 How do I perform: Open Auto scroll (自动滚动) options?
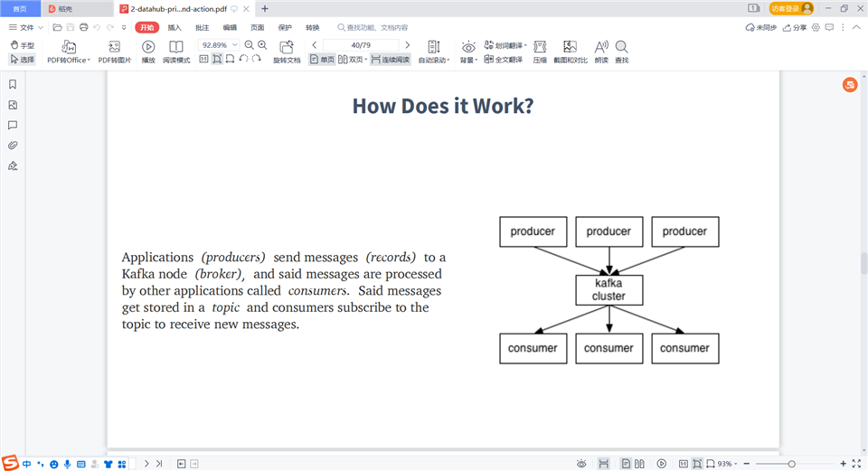(434, 52)
